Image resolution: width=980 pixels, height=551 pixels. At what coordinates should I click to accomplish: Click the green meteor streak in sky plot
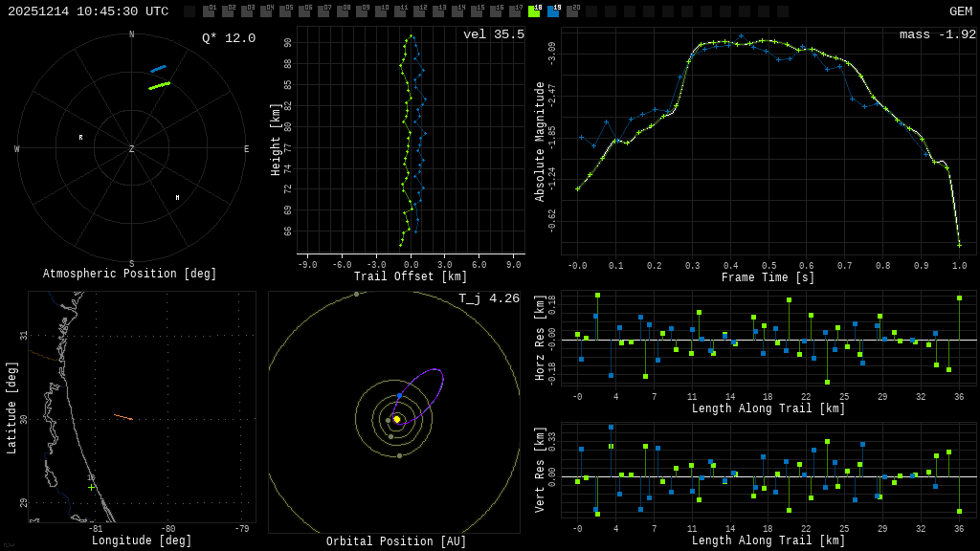pyautogui.click(x=159, y=86)
